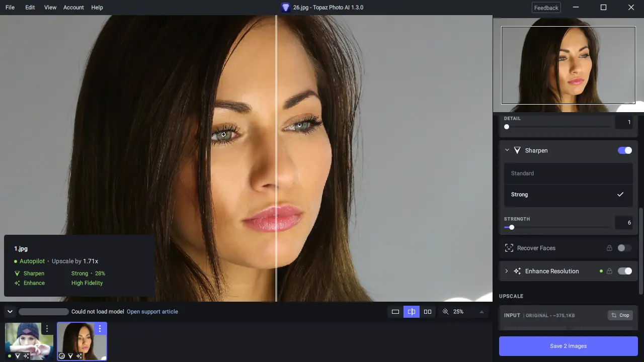644x362 pixels.
Task: Open options menu on selected thumbnail
Action: point(100,328)
